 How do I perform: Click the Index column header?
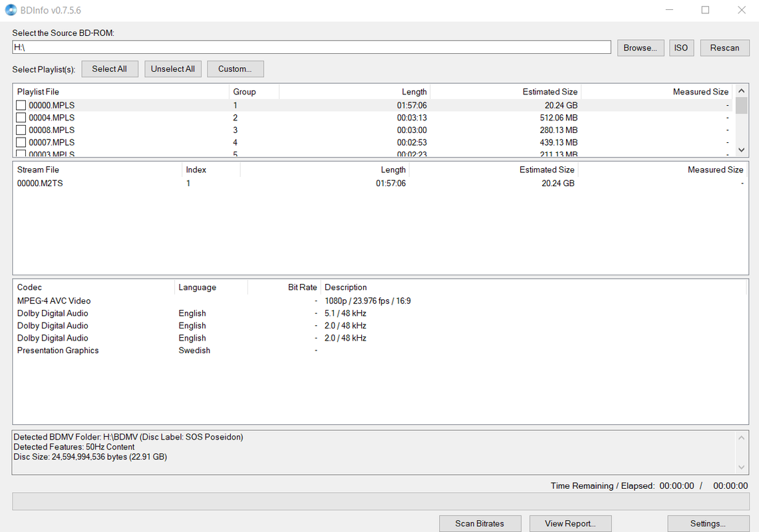click(x=211, y=170)
